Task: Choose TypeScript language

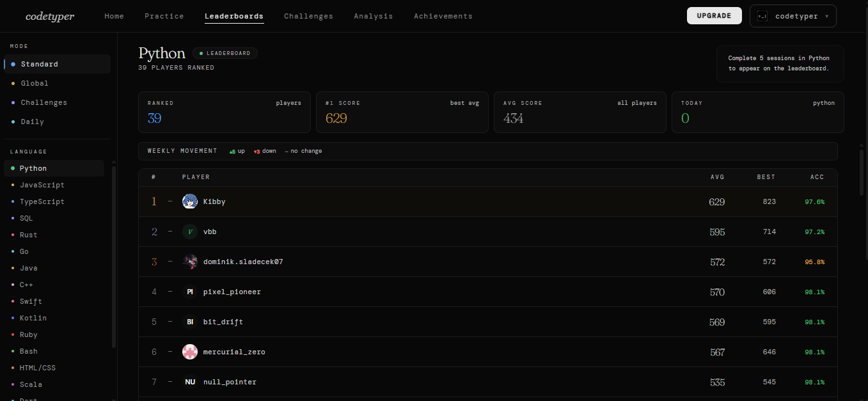Action: coord(54,201)
